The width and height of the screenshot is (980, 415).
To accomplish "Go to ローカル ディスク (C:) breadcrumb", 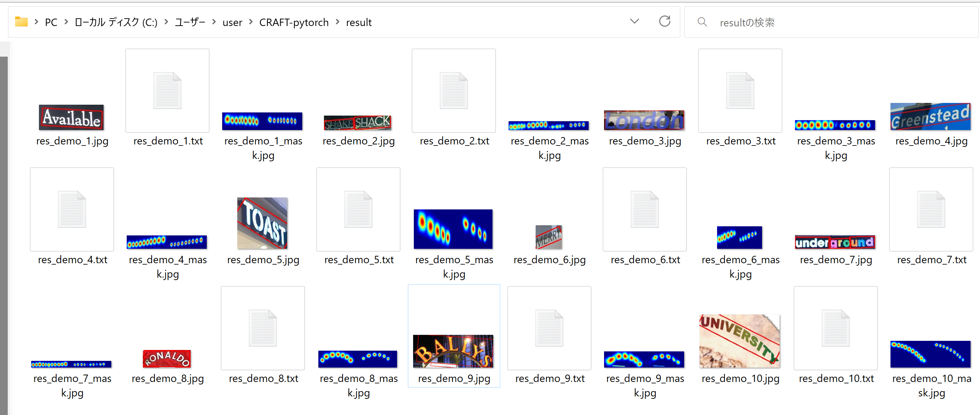I will pyautogui.click(x=116, y=22).
